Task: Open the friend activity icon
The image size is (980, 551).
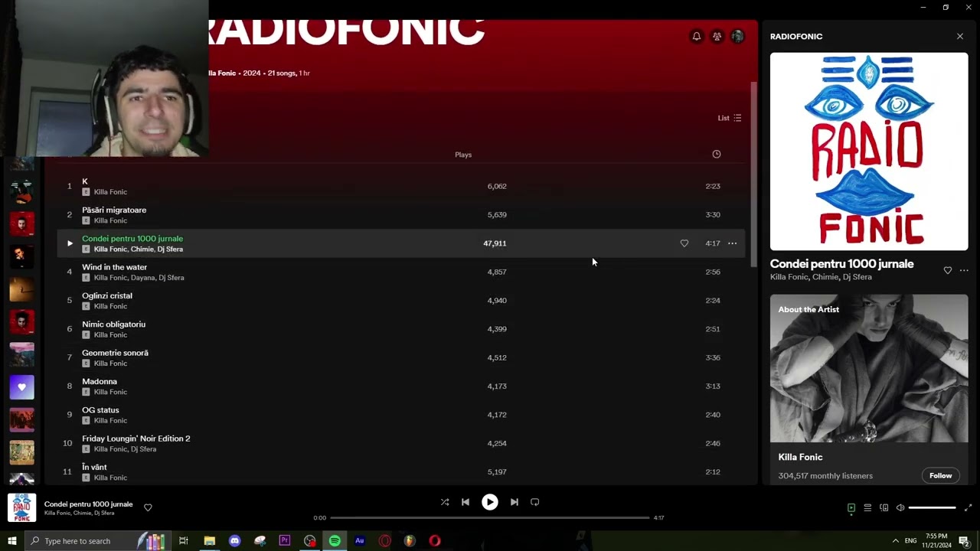Action: [x=717, y=36]
